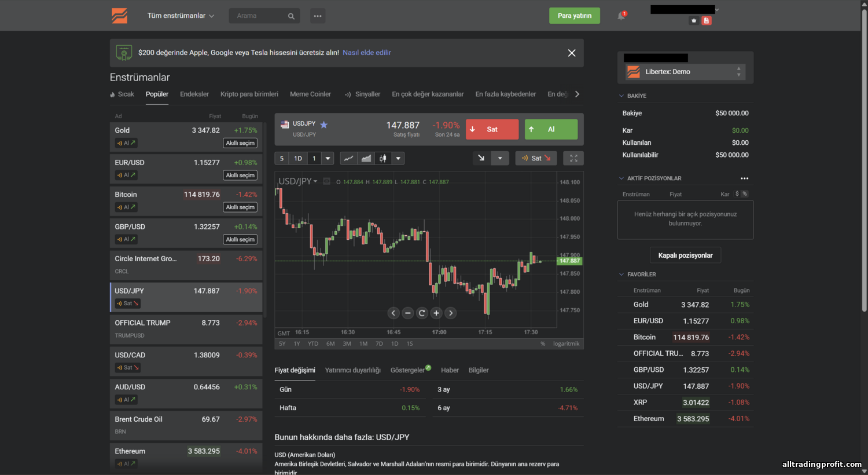Switch chart to candlestick type

(382, 158)
